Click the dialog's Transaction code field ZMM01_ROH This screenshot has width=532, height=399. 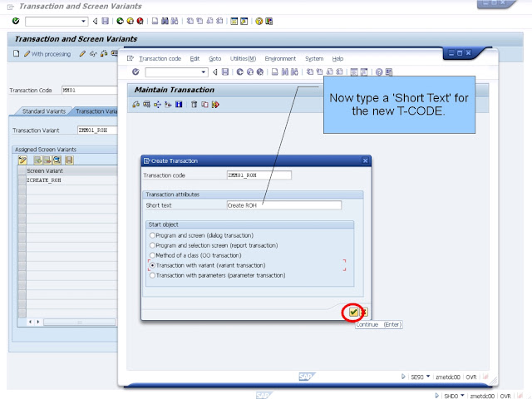tap(259, 175)
